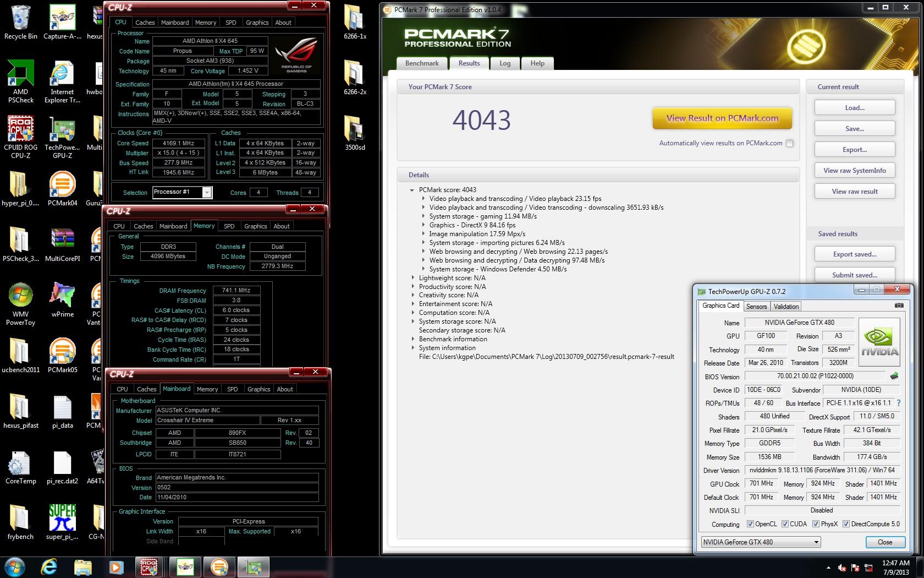Launch TechPowerUp GPU-Z desktop shortcut
This screenshot has width=924, height=578.
pyautogui.click(x=62, y=138)
